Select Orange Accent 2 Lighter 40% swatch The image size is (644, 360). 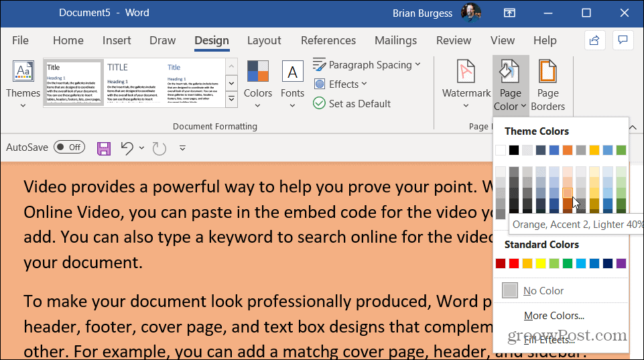[x=568, y=193]
